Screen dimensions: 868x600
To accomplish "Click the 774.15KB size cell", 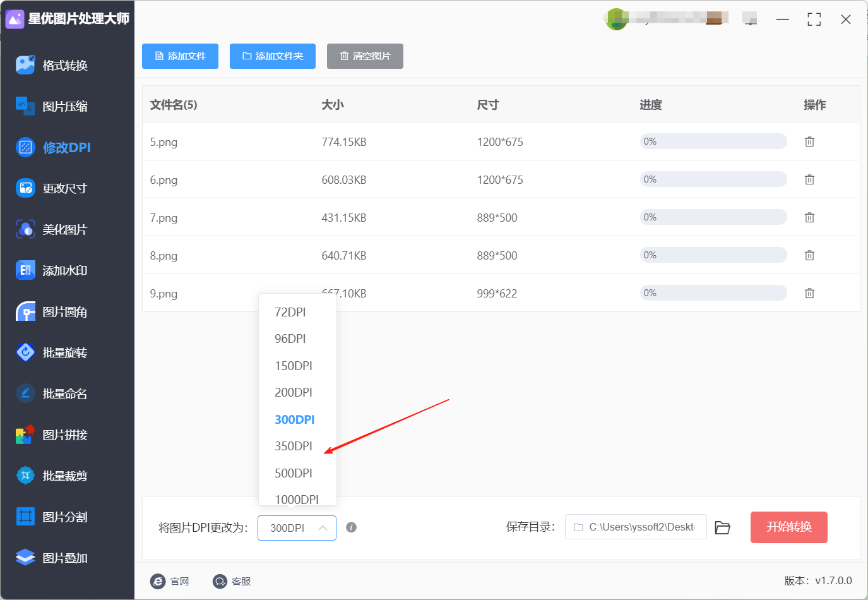I will pyautogui.click(x=344, y=142).
